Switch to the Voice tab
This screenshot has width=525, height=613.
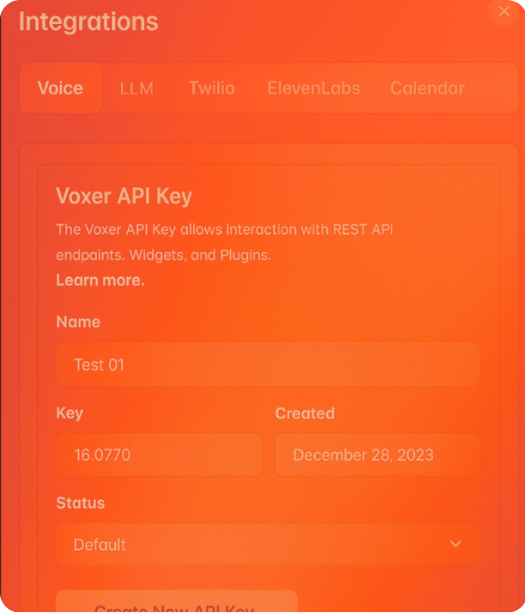(x=61, y=88)
